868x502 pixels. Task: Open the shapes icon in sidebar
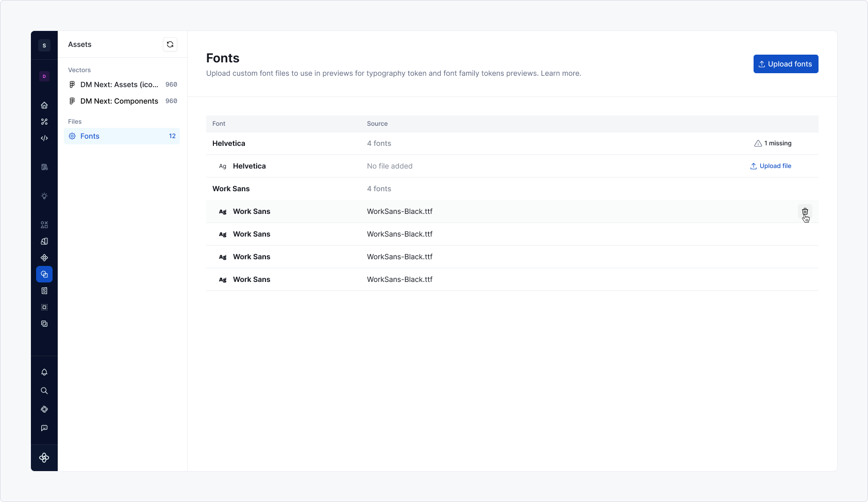coord(44,225)
